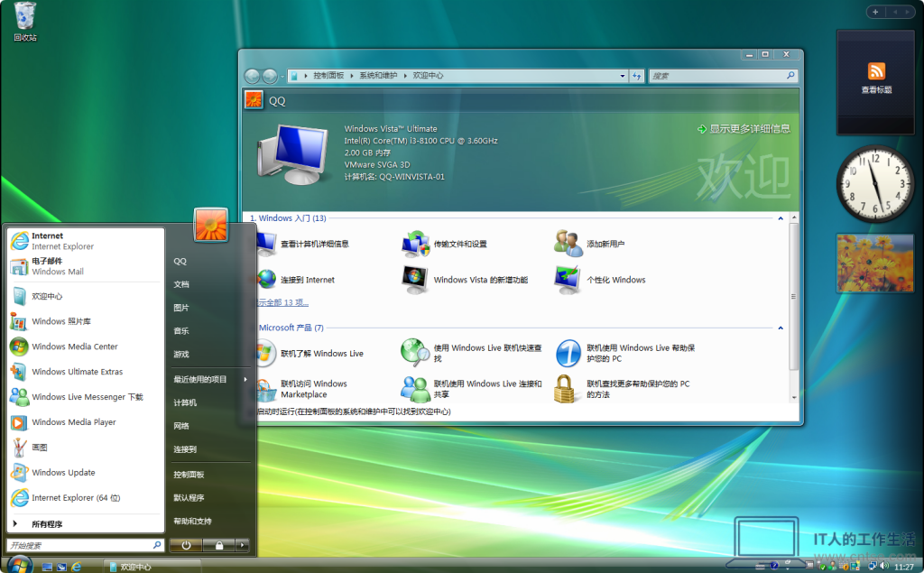The height and width of the screenshot is (573, 924).
Task: Launch Internet Explorer (64 位)
Action: pyautogui.click(x=85, y=497)
